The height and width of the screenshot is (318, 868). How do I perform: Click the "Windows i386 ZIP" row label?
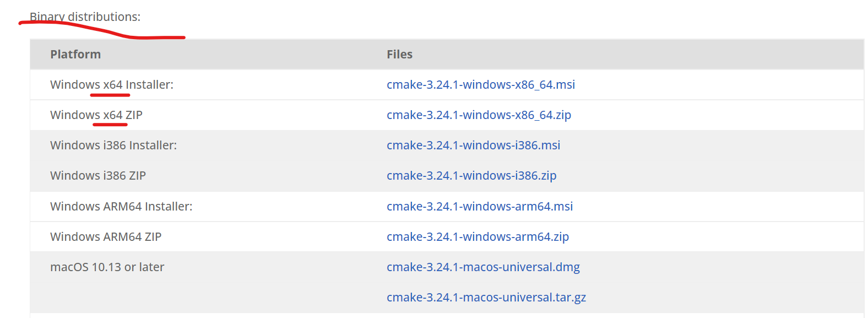pyautogui.click(x=97, y=176)
